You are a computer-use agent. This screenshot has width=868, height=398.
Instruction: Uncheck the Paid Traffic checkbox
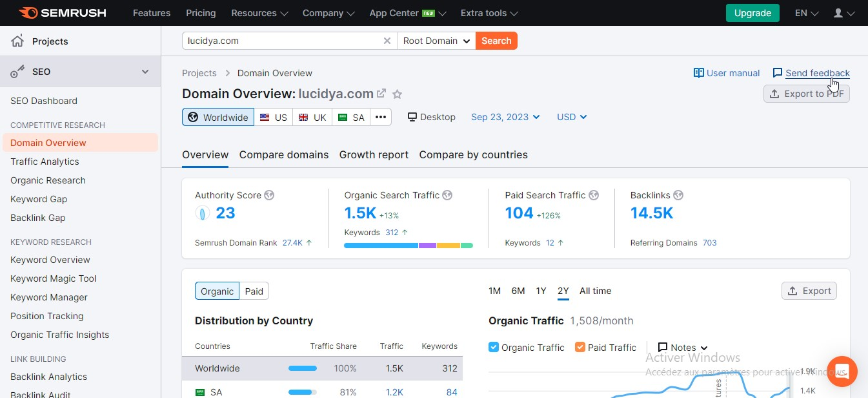(x=580, y=347)
